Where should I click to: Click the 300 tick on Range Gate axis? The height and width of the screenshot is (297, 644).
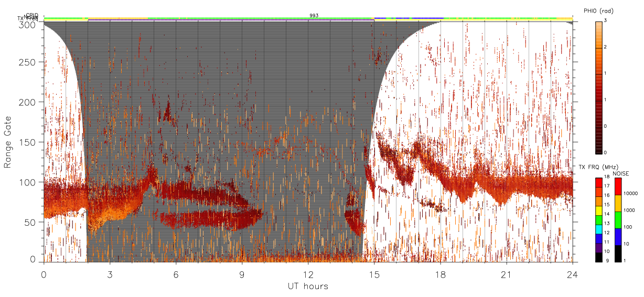click(x=27, y=24)
